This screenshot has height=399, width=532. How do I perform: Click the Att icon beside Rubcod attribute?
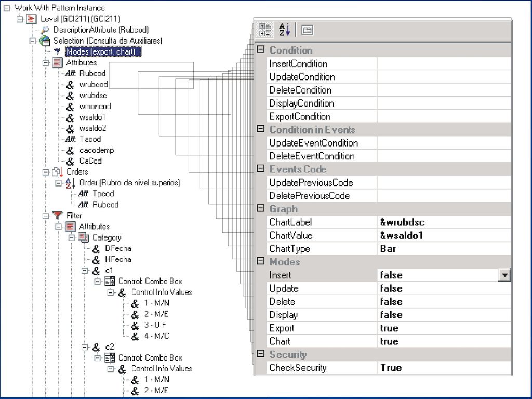(x=70, y=73)
